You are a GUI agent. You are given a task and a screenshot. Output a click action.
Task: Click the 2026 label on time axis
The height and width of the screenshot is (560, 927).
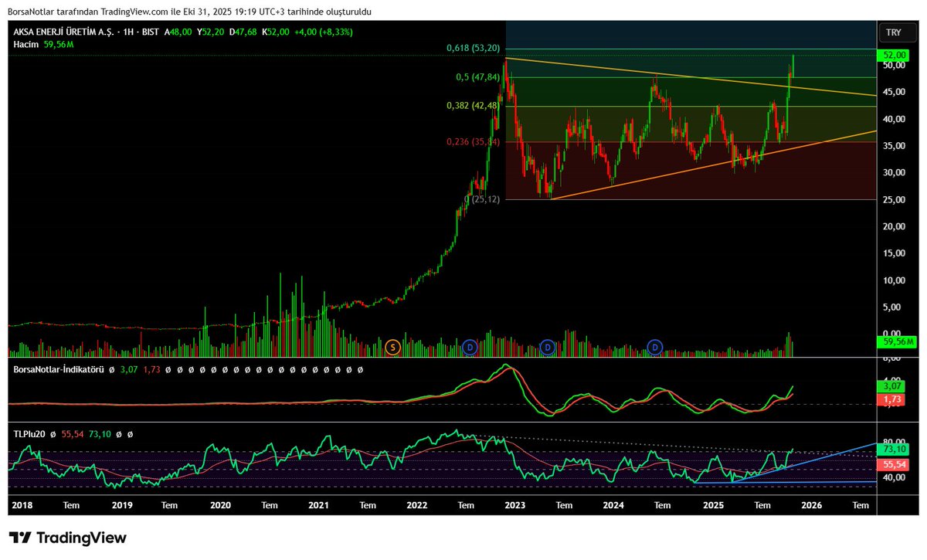(x=811, y=505)
